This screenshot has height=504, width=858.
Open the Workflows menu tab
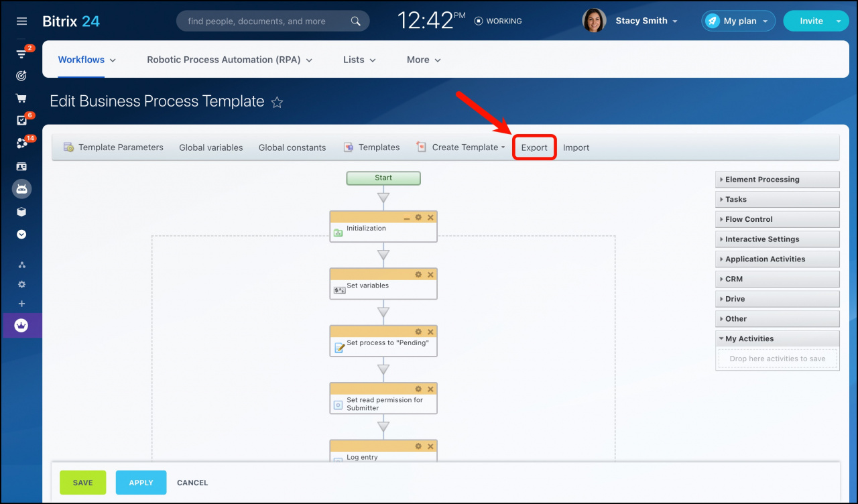click(x=87, y=60)
